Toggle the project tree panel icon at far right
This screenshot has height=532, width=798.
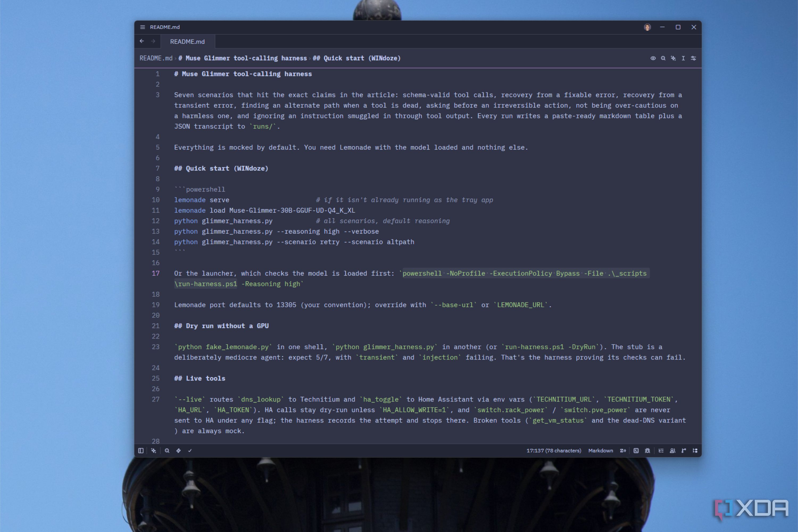tap(695, 451)
